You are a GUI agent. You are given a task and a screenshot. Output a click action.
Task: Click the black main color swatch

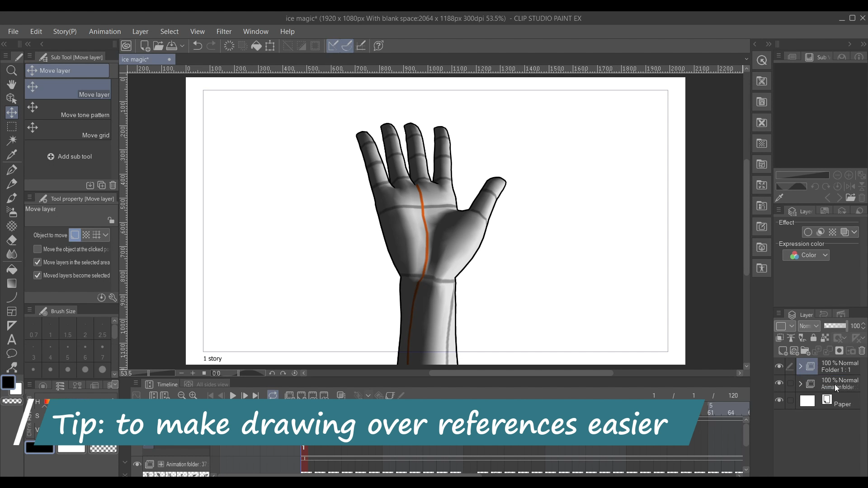(8, 382)
